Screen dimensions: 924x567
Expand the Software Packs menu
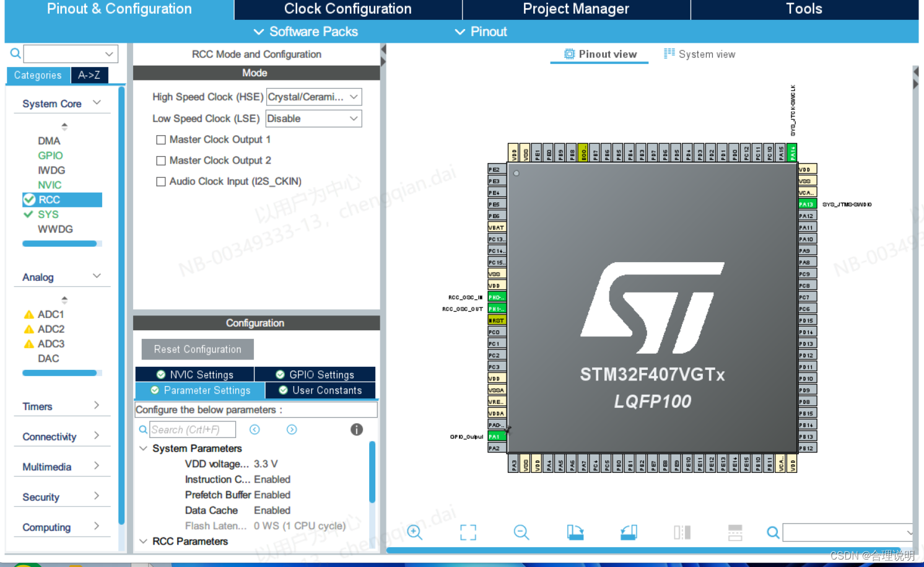(x=306, y=32)
